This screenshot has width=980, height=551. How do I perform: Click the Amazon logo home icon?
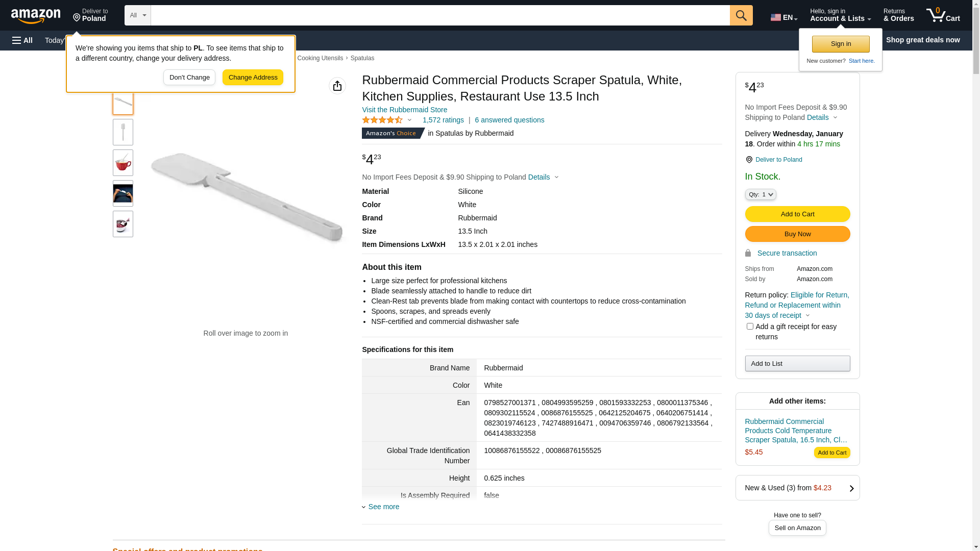[36, 16]
